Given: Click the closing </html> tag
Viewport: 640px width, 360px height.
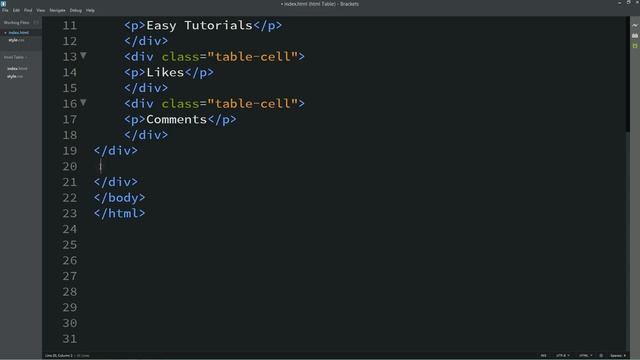Looking at the screenshot, I should (119, 213).
